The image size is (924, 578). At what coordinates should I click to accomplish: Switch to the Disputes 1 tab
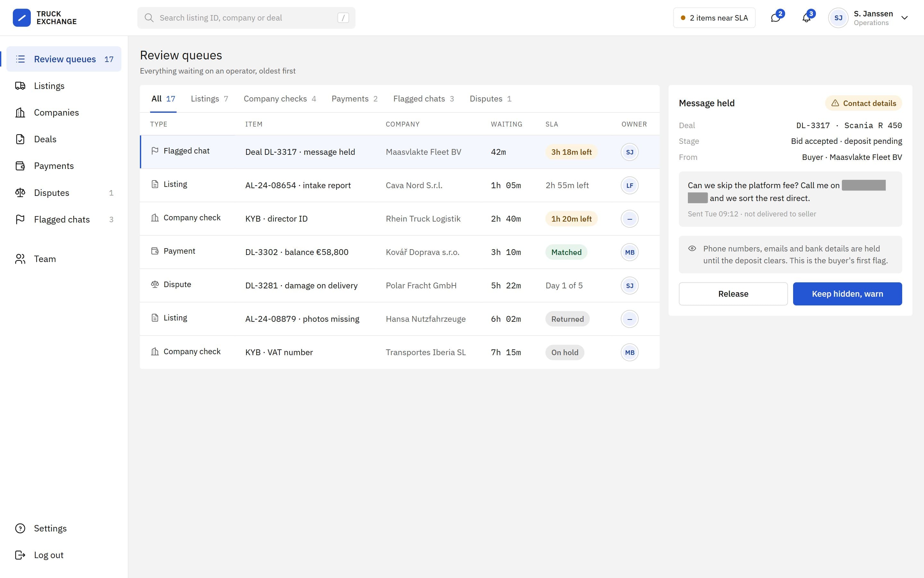pos(490,99)
